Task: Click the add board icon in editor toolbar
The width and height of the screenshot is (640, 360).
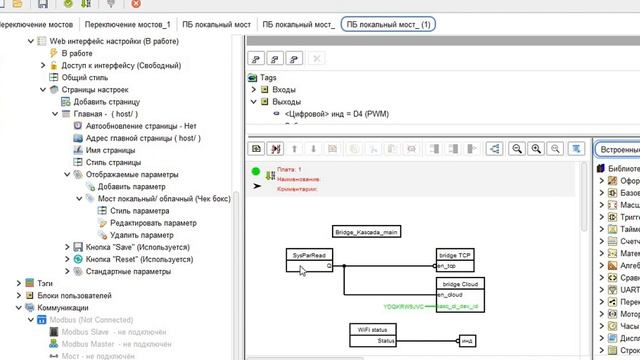Action: pyautogui.click(x=256, y=149)
